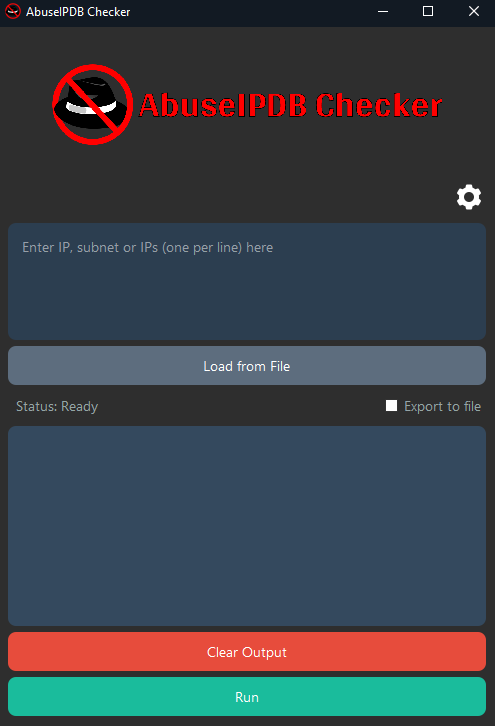Image resolution: width=495 pixels, height=726 pixels.
Task: Tick the Export to file checkbox
Action: click(x=391, y=406)
